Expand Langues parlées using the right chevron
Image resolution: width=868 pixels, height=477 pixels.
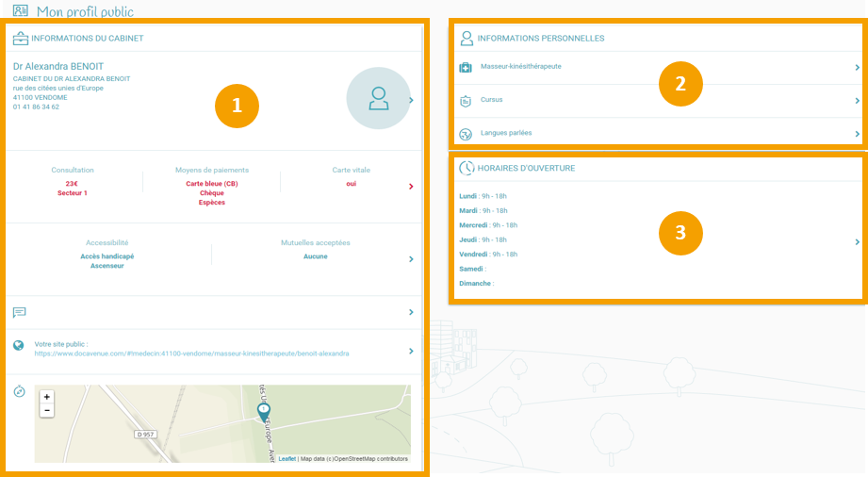pyautogui.click(x=857, y=134)
